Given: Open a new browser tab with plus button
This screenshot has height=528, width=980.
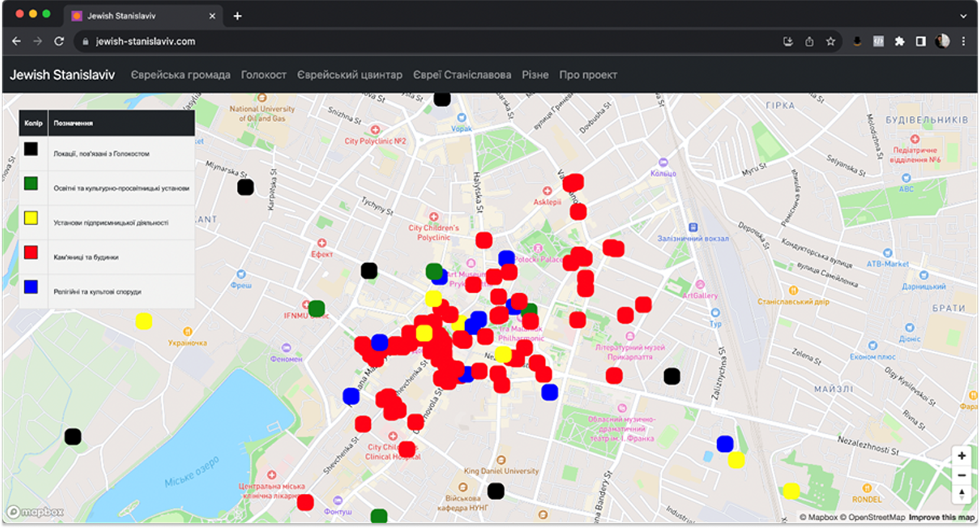Looking at the screenshot, I should (x=237, y=16).
